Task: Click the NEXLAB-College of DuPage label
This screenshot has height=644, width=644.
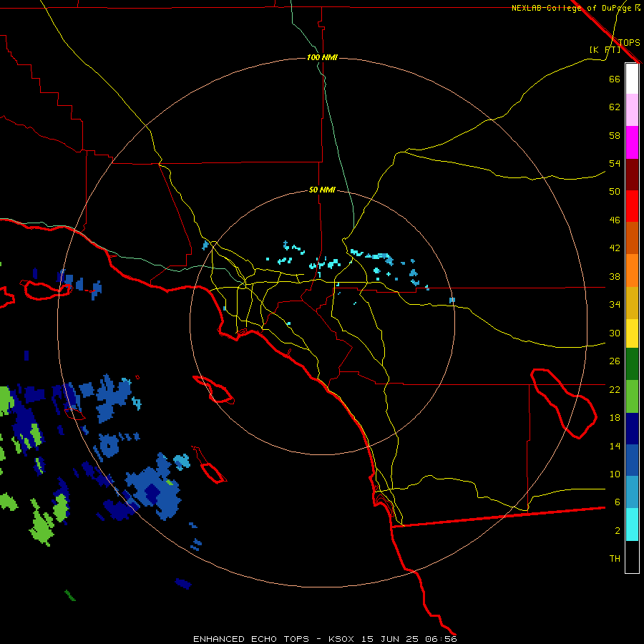Action: (x=572, y=8)
